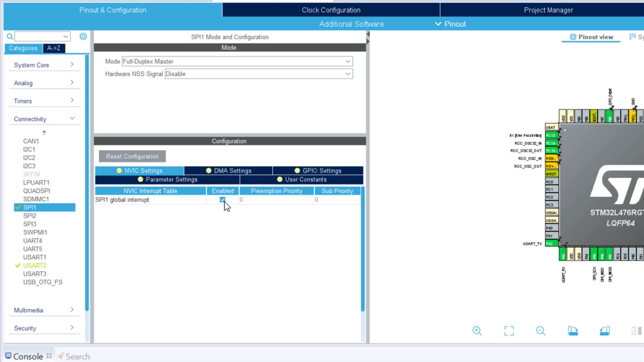644x362 pixels.
Task: Open the settings gear beside search
Action: tap(83, 36)
